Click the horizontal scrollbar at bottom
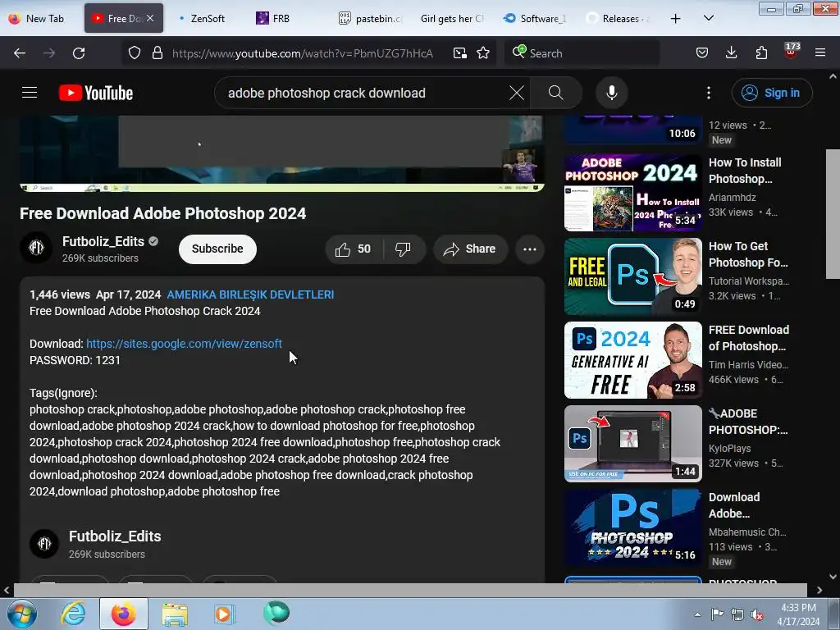The image size is (840, 630). (x=410, y=590)
